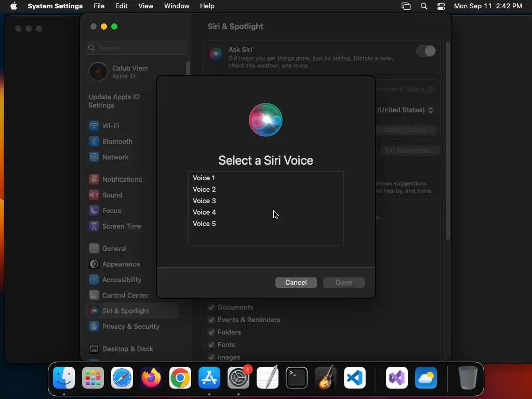Screen dimensions: 532x399
Task: Click the menu bar date and time
Action: (x=488, y=6)
